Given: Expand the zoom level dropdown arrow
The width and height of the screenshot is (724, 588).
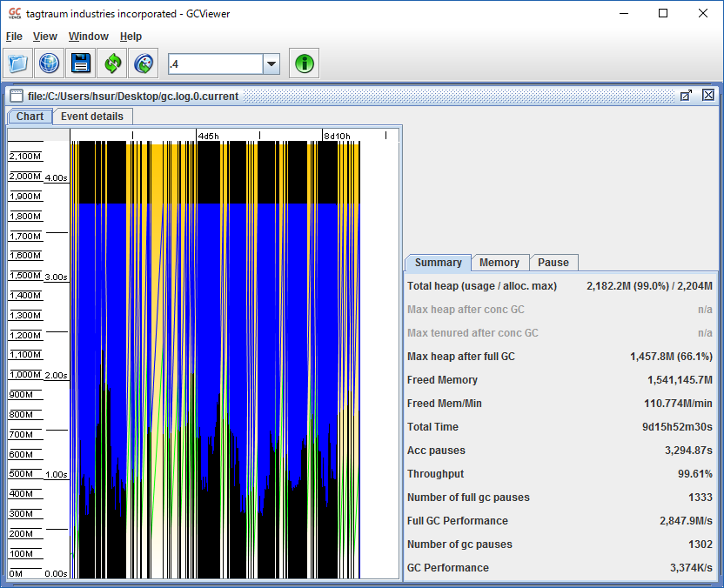Looking at the screenshot, I should [x=271, y=64].
